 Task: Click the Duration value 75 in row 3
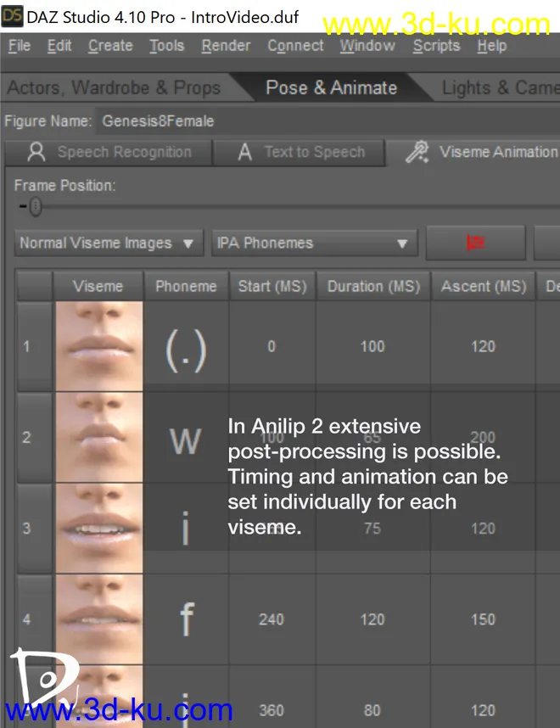[x=372, y=529]
